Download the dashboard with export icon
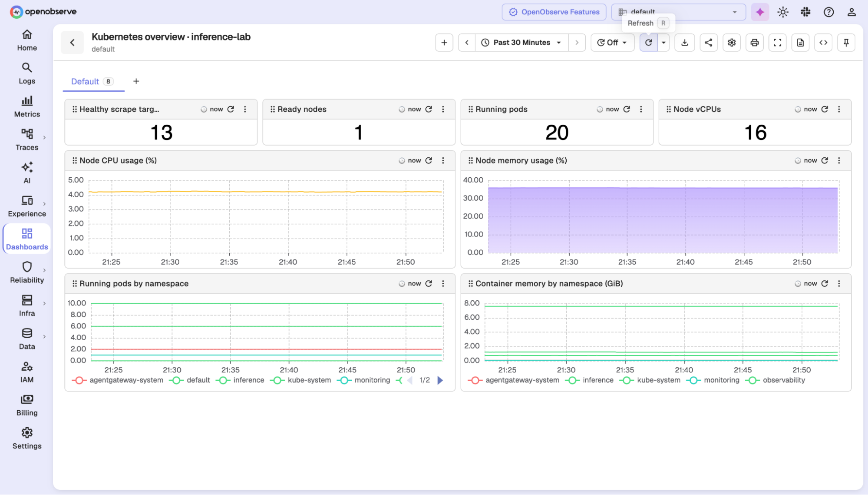The height and width of the screenshot is (495, 868). point(685,43)
